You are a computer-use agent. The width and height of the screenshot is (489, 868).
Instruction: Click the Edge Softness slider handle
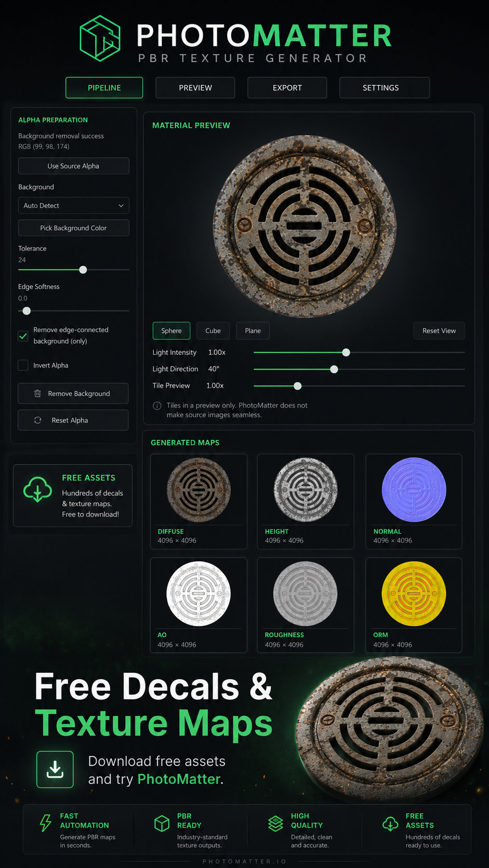pos(27,310)
